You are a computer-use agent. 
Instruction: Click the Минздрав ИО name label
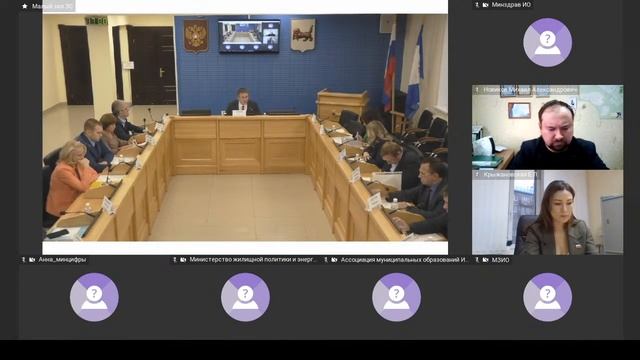(511, 5)
